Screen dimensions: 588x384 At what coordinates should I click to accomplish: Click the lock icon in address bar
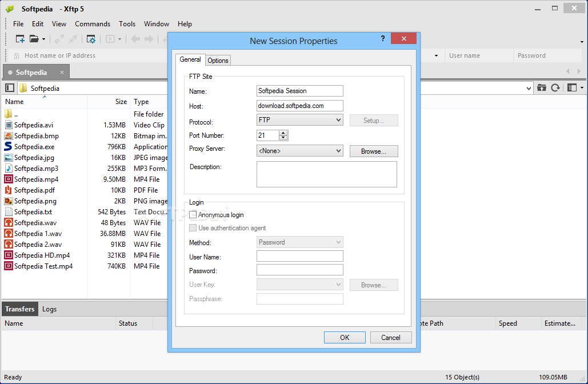pyautogui.click(x=17, y=56)
